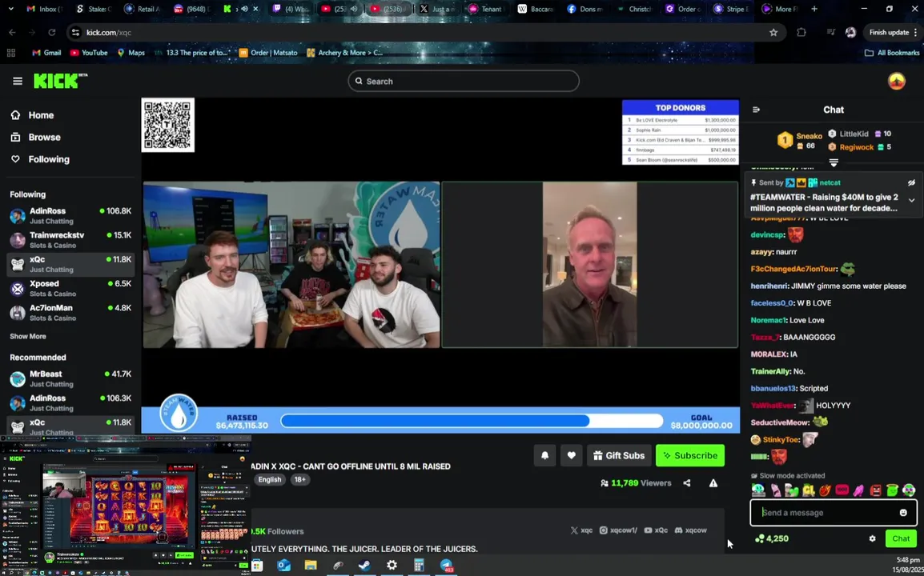The width and height of the screenshot is (924, 576).
Task: Click the stream fundraising progress bar
Action: [472, 421]
